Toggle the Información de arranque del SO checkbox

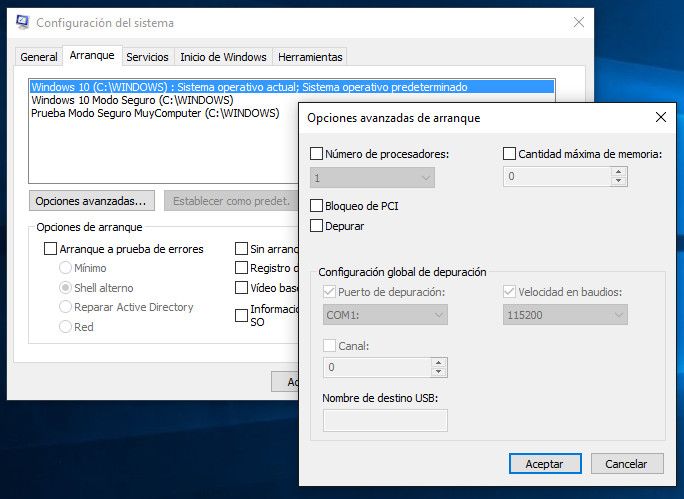point(241,315)
